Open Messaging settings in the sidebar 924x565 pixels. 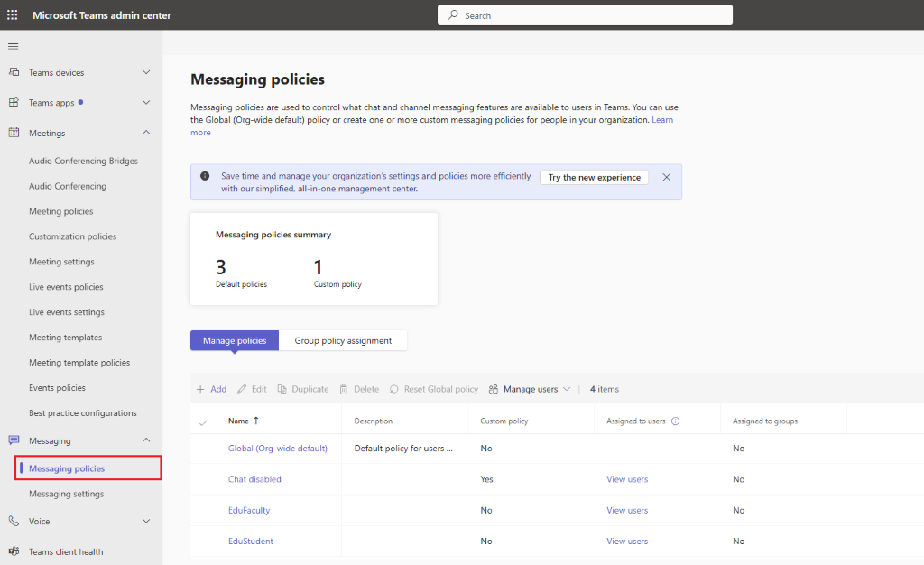click(67, 494)
